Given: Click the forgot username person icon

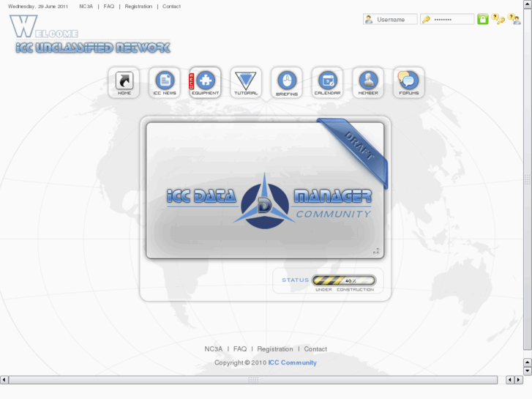Looking at the screenshot, I should tap(514, 19).
